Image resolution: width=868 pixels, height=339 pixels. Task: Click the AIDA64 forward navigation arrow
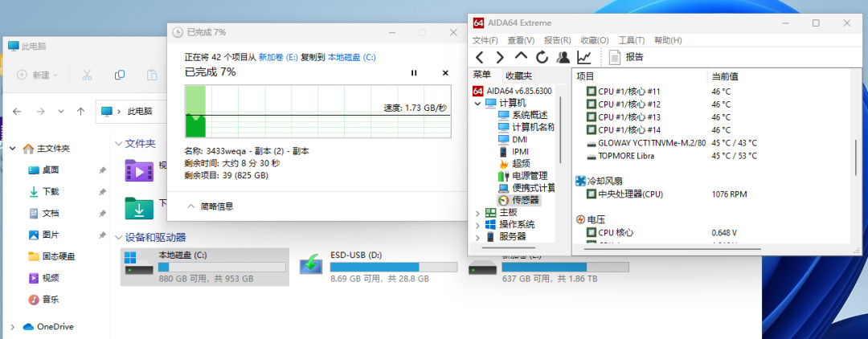[500, 57]
